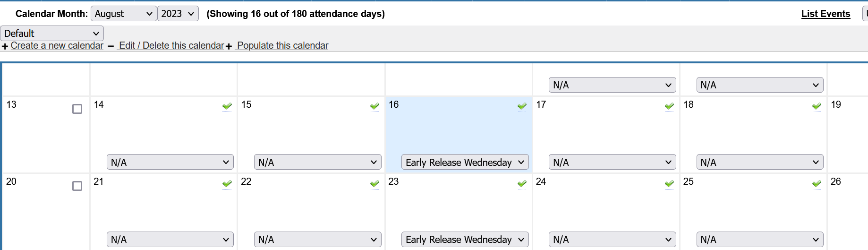Click the green checkmark on August 17

669,106
